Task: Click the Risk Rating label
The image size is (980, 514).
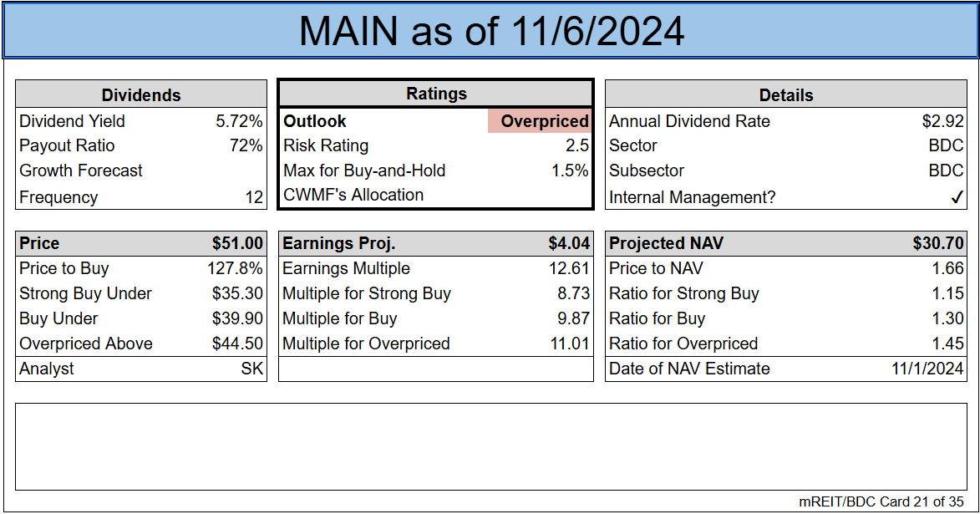Action: click(x=326, y=145)
